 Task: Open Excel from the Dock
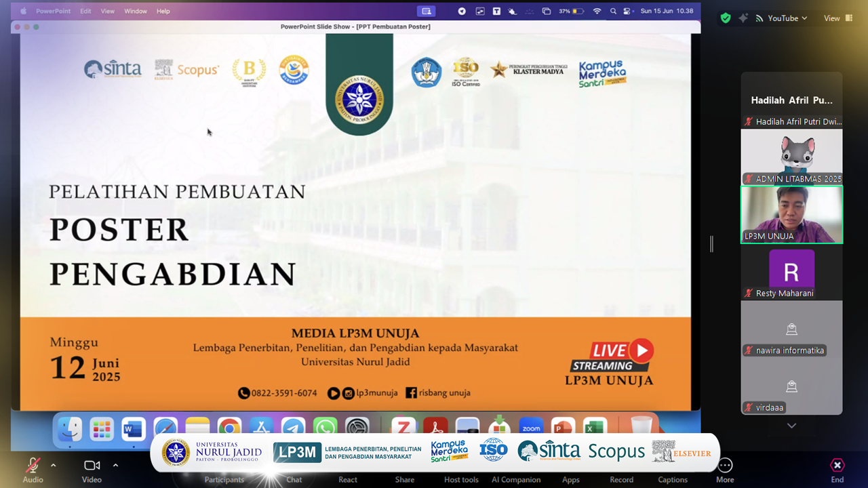coord(595,427)
